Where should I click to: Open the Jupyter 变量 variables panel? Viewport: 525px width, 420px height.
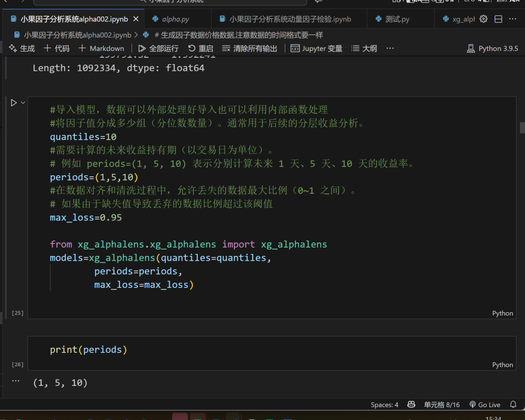[x=317, y=49]
